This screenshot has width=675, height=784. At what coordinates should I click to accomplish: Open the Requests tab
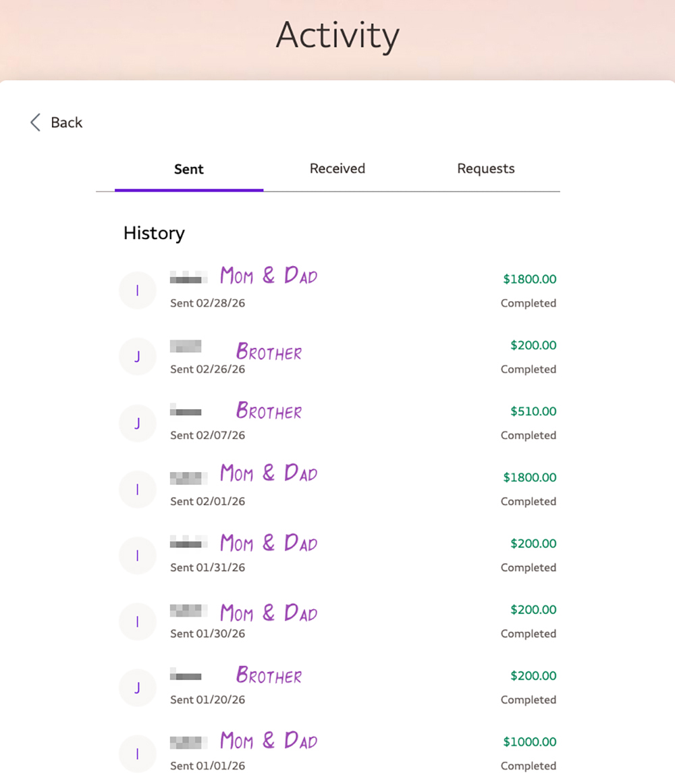(485, 169)
